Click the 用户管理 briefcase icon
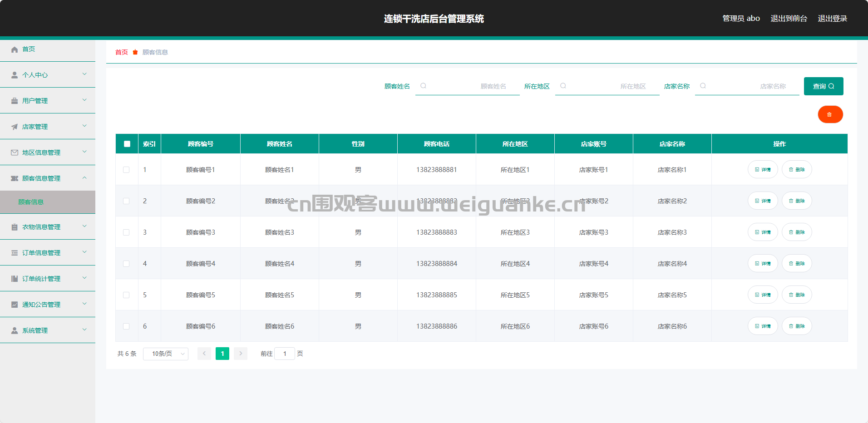 pyautogui.click(x=15, y=101)
